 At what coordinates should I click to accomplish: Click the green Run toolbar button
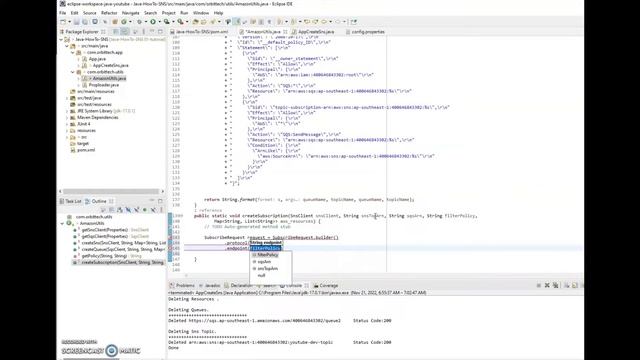point(153,22)
